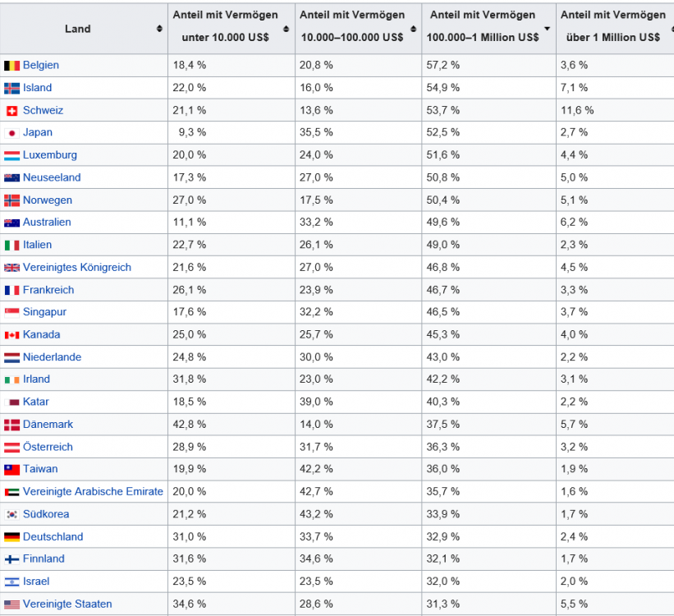Click the Canada flag icon

(11, 335)
